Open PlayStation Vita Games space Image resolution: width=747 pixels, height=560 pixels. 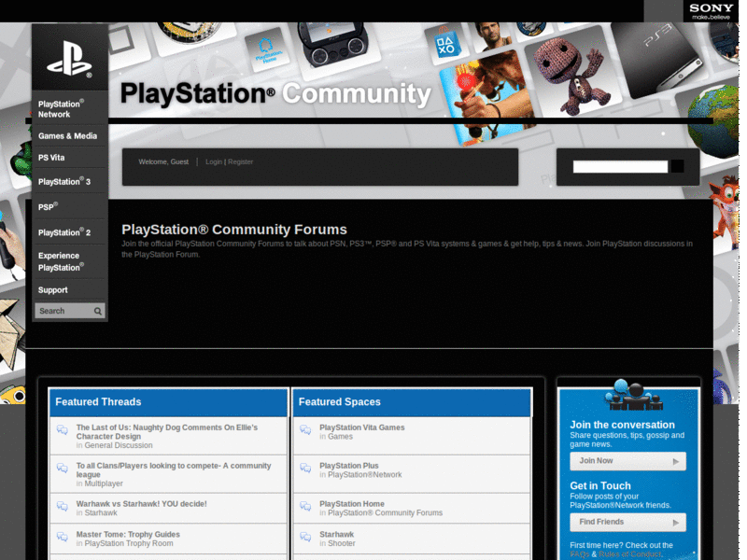pyautogui.click(x=361, y=427)
